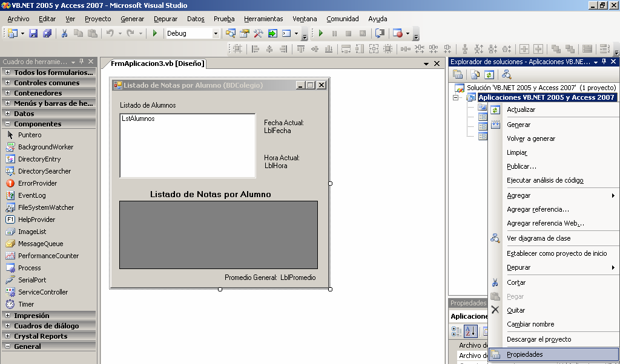Save the current file using the Save icon
The height and width of the screenshot is (364, 620).
coord(32,34)
